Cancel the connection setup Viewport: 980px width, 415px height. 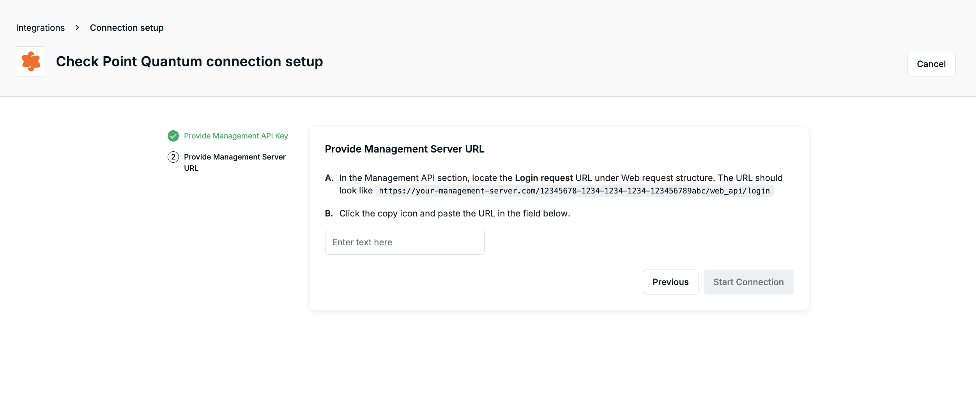(x=931, y=64)
